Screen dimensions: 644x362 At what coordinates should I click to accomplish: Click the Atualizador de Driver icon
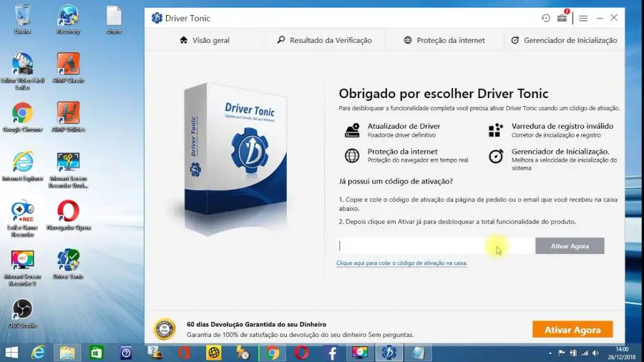(352, 130)
